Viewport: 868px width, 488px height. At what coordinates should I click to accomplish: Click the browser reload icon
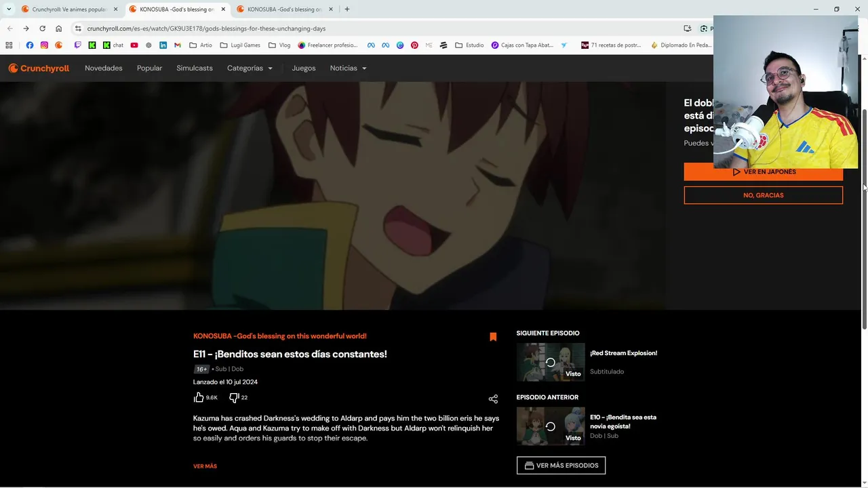(x=42, y=28)
